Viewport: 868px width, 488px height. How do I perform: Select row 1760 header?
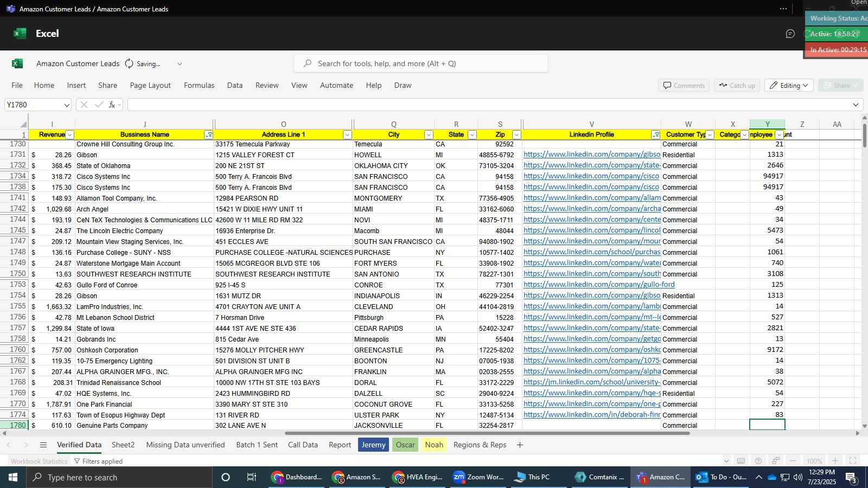tap(14, 350)
